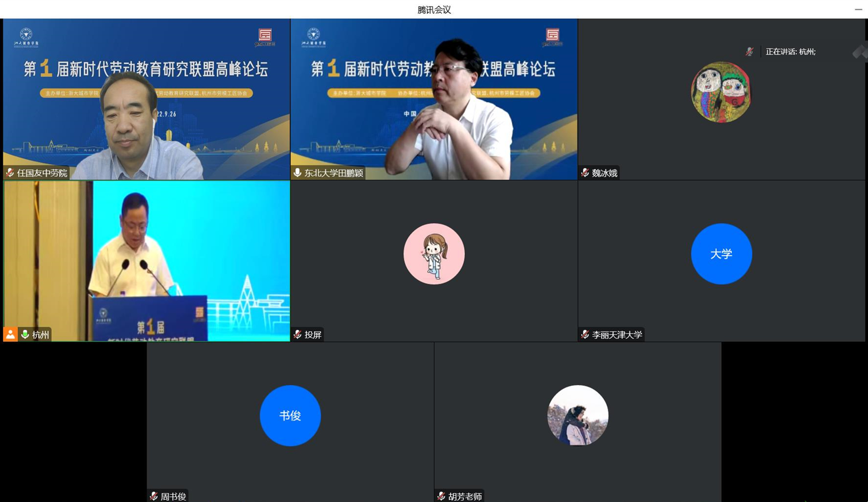Click muted mic icon beside 投屏
The image size is (868, 502).
pos(297,335)
